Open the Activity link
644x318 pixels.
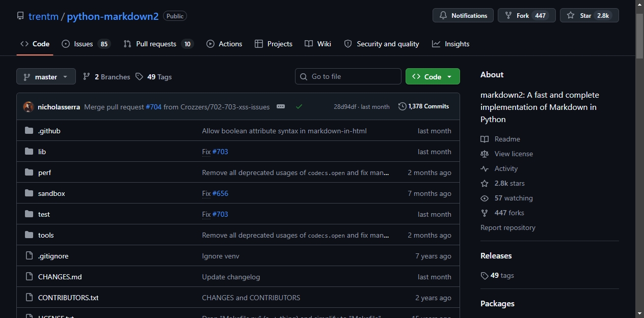(499, 168)
